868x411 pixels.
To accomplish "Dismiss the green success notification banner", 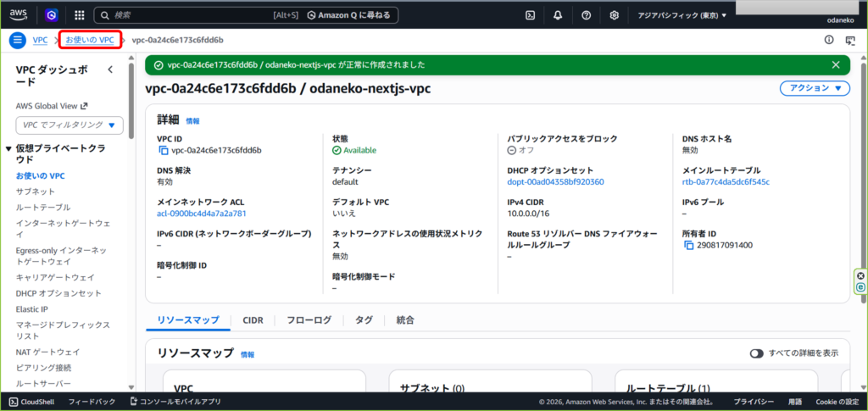I will [836, 64].
